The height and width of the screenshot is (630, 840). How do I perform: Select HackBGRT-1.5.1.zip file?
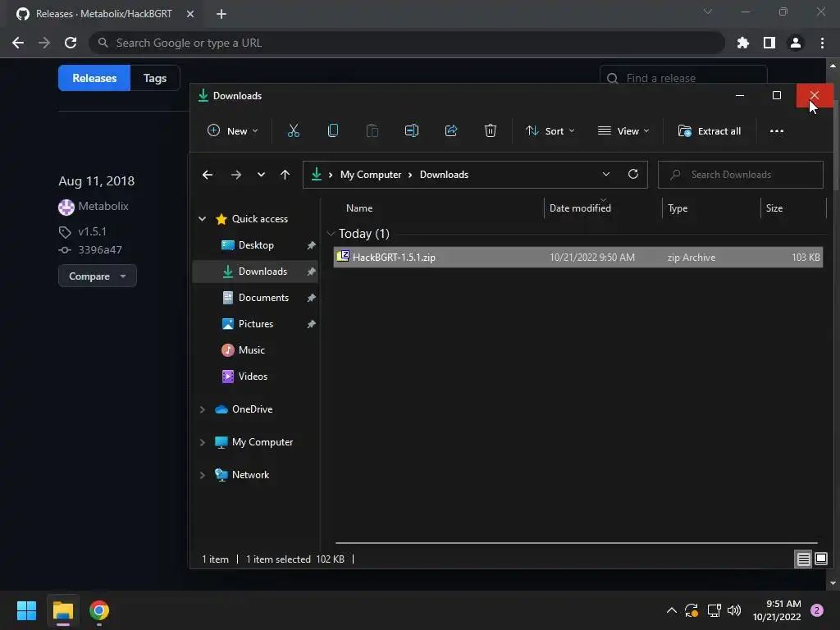(578, 257)
